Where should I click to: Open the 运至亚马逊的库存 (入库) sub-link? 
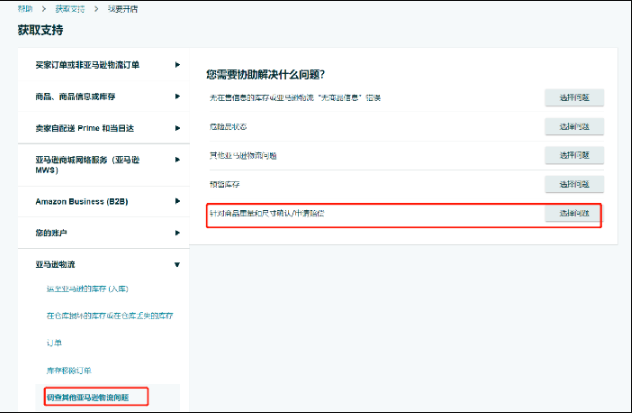pyautogui.click(x=87, y=289)
